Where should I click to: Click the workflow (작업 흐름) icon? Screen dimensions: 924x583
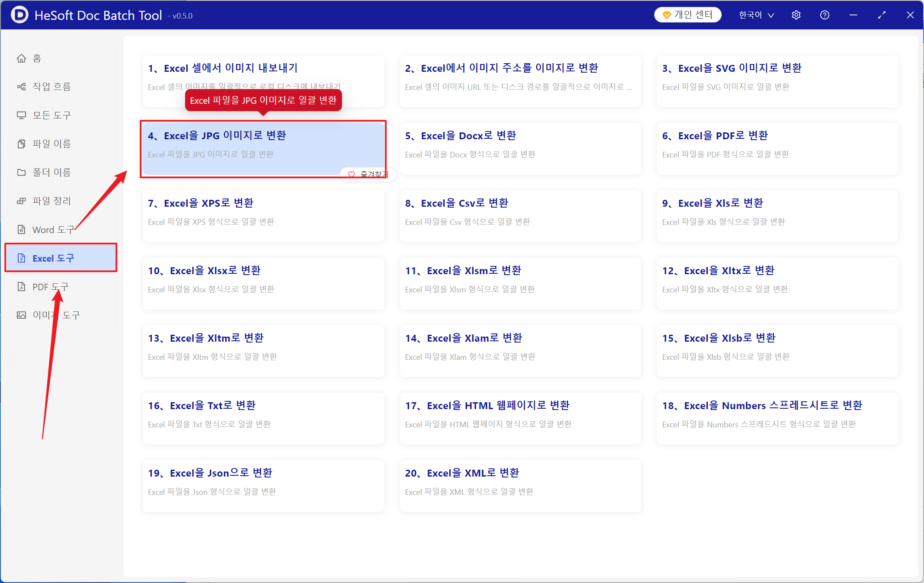tap(21, 86)
